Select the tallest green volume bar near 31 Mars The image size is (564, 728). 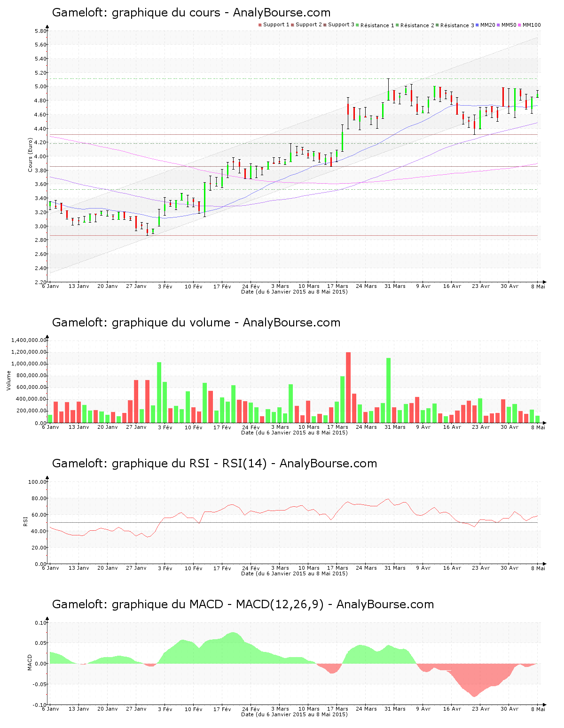coord(389,390)
